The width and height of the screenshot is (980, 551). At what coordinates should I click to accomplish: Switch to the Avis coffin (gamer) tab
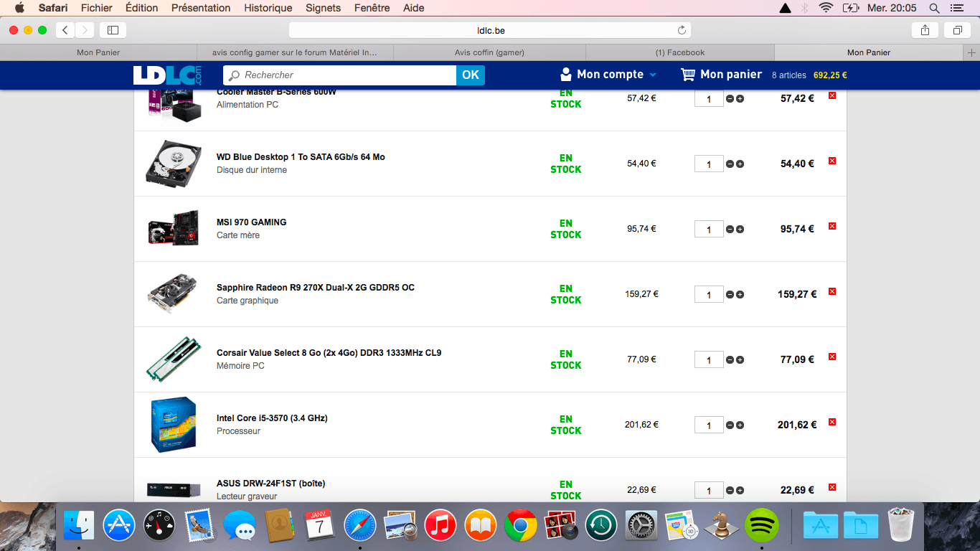(489, 52)
